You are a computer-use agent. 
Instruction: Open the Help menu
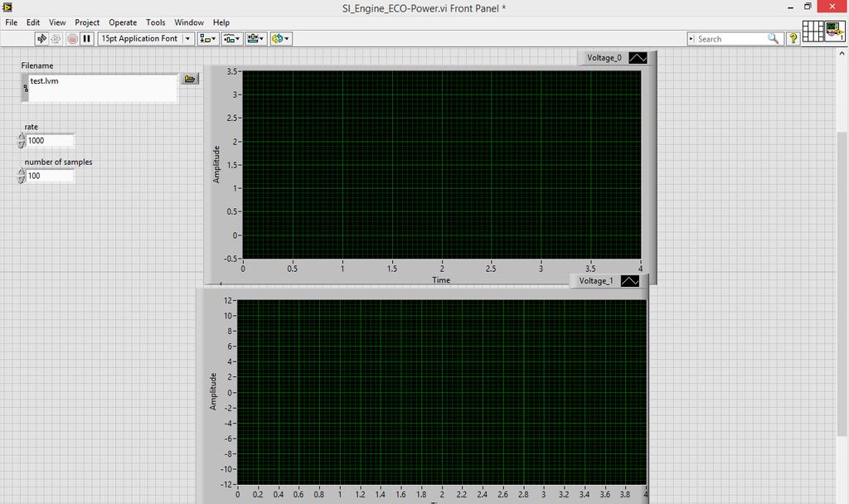(x=221, y=22)
